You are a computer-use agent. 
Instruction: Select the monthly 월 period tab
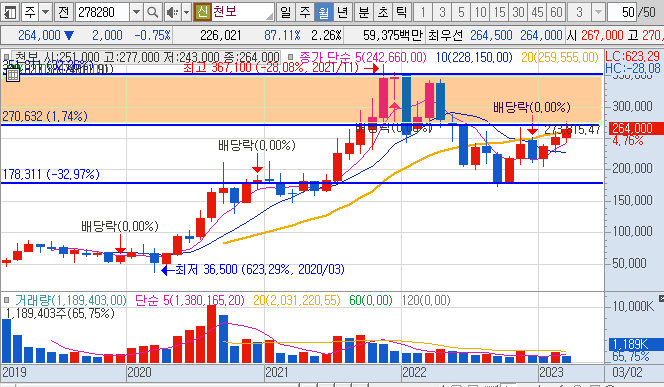click(324, 13)
